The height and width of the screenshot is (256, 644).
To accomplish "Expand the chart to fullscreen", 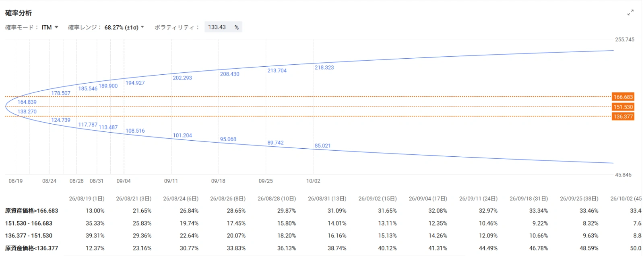I will pos(630,13).
